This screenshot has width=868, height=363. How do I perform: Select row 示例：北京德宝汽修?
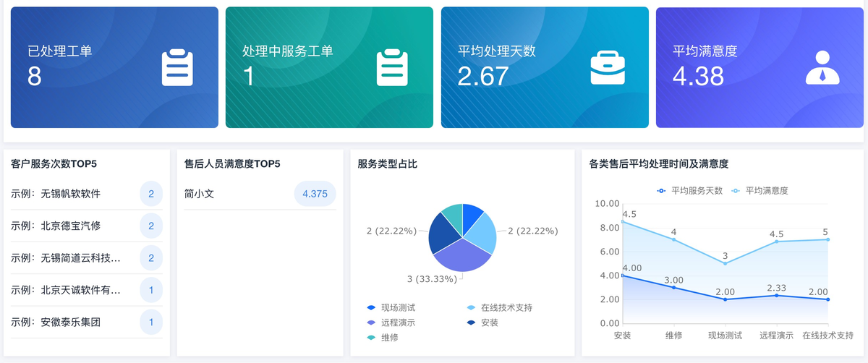pyautogui.click(x=87, y=226)
